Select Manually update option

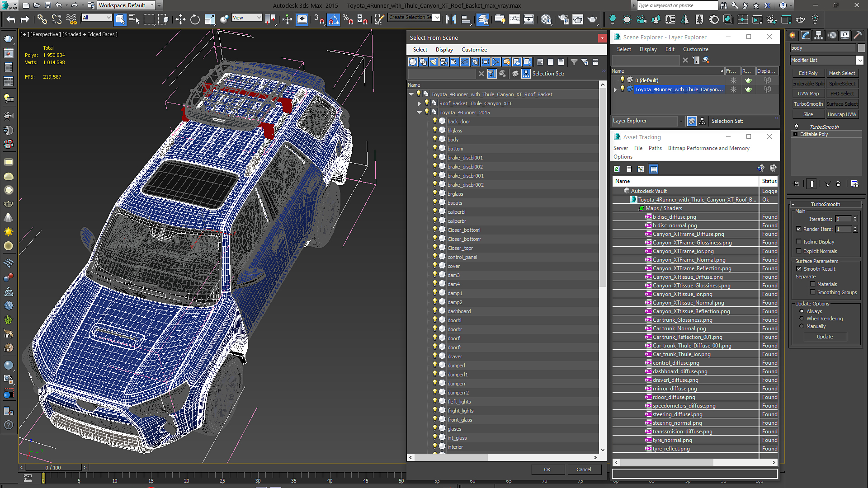point(802,326)
